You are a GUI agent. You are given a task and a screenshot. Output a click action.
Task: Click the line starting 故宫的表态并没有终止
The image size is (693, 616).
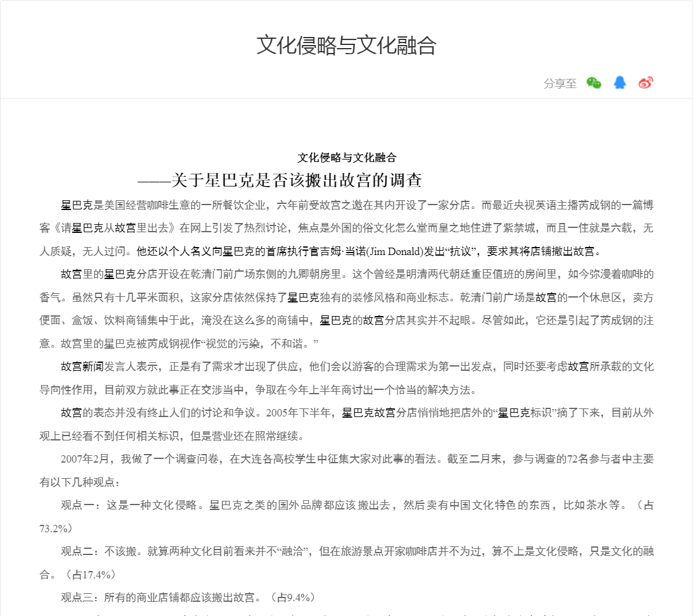pos(357,413)
